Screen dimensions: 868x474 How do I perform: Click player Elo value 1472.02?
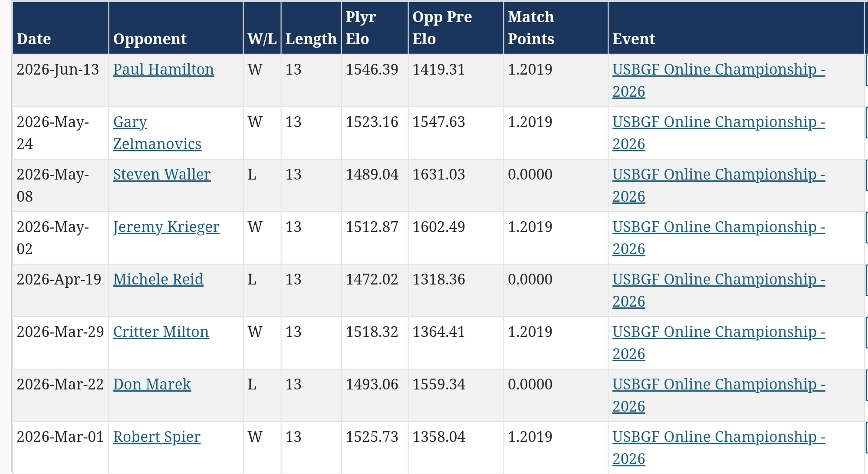pyautogui.click(x=372, y=279)
